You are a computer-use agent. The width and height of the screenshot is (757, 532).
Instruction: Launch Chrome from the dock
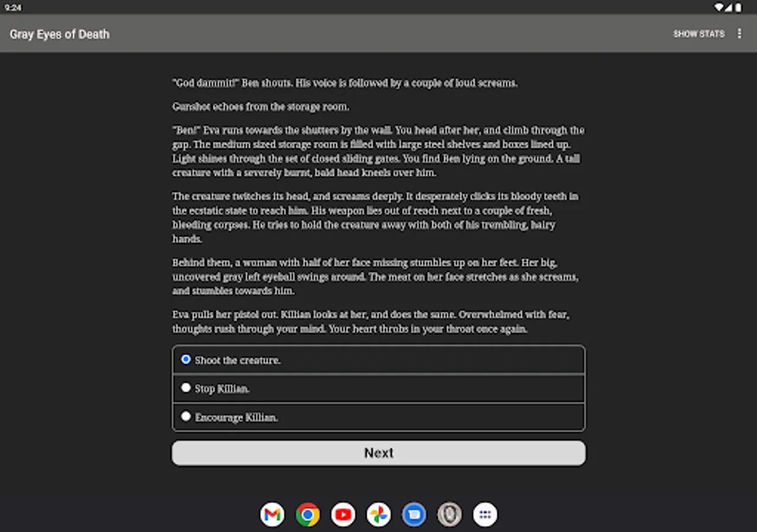tap(308, 515)
